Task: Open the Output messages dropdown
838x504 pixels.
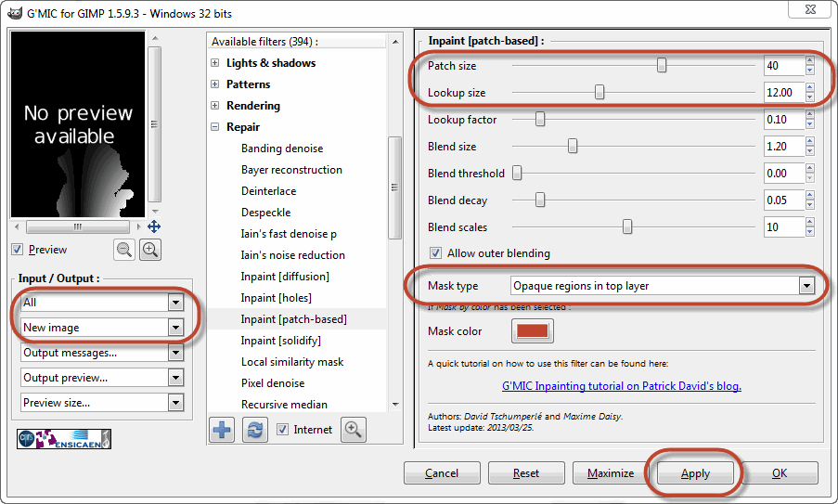Action: 102,353
